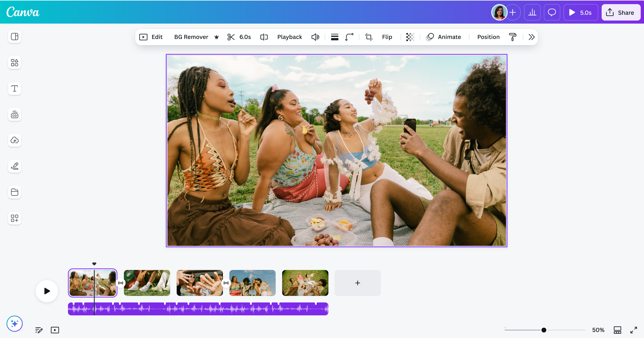Screen dimensions: 644x338
Task: Toggle the notes icon at bottom-left
Action: pyautogui.click(x=39, y=330)
